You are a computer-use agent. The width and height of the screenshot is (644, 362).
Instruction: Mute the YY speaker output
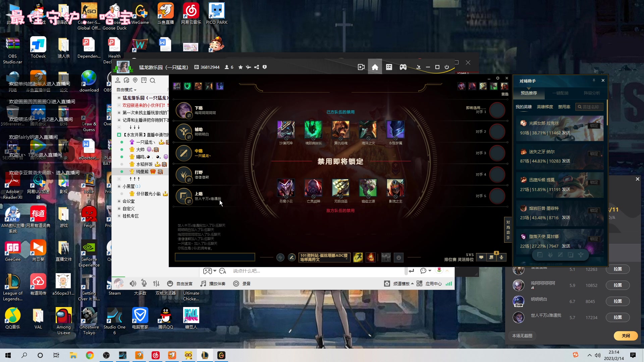click(x=133, y=284)
